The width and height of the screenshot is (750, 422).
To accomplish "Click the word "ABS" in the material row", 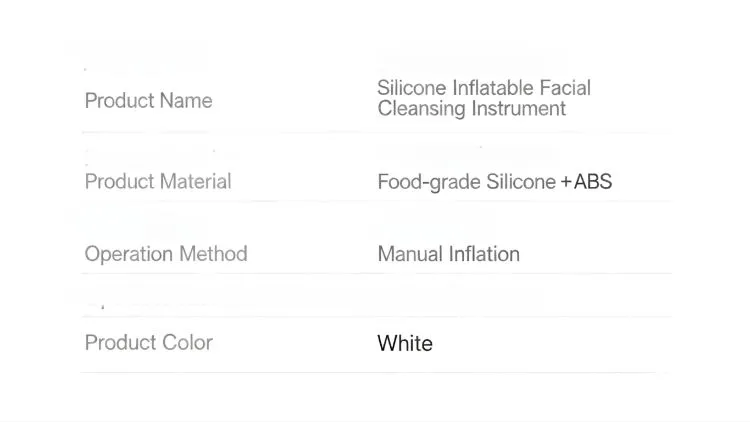I will pos(593,182).
